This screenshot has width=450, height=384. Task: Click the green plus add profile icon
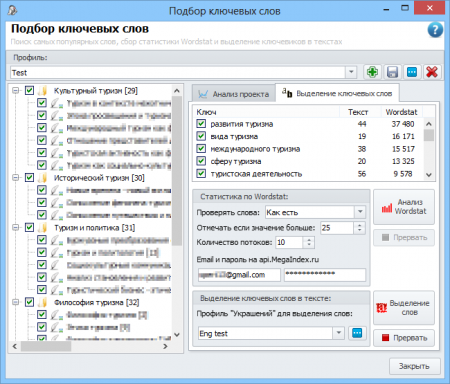[x=372, y=72]
